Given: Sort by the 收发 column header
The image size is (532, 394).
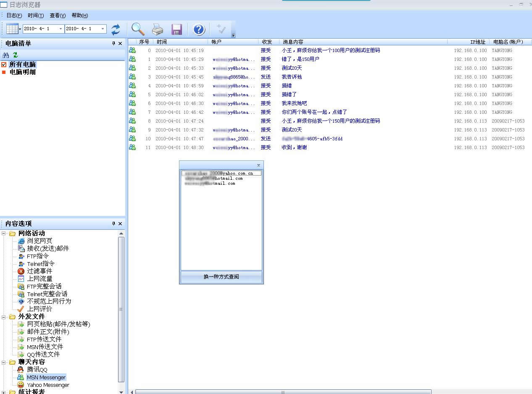Looking at the screenshot, I should [x=269, y=42].
